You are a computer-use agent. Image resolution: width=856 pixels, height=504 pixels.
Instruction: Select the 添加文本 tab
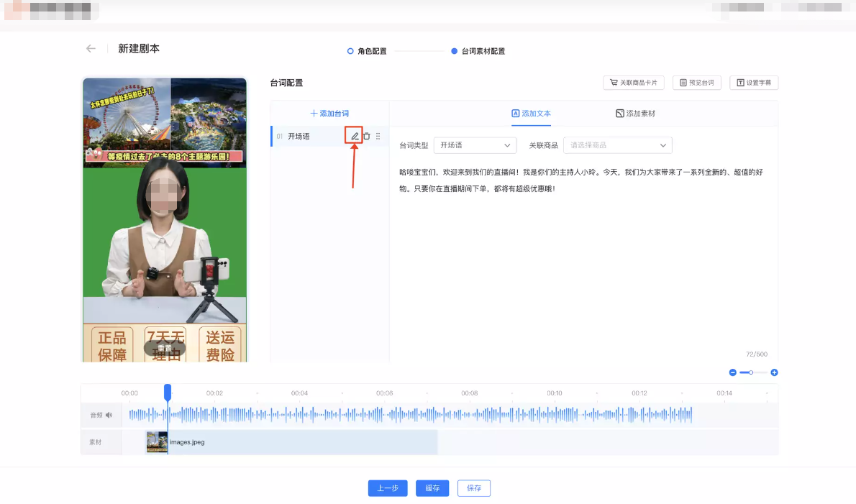pyautogui.click(x=531, y=114)
